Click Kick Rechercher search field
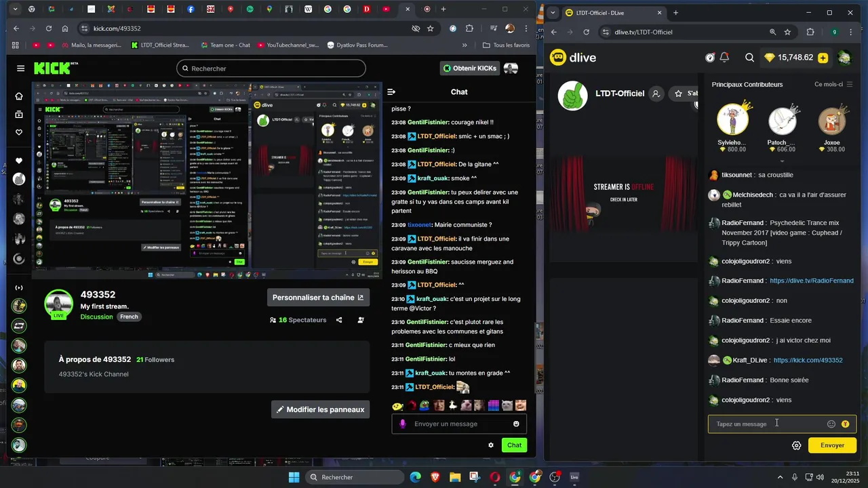The image size is (868, 488). click(x=271, y=68)
